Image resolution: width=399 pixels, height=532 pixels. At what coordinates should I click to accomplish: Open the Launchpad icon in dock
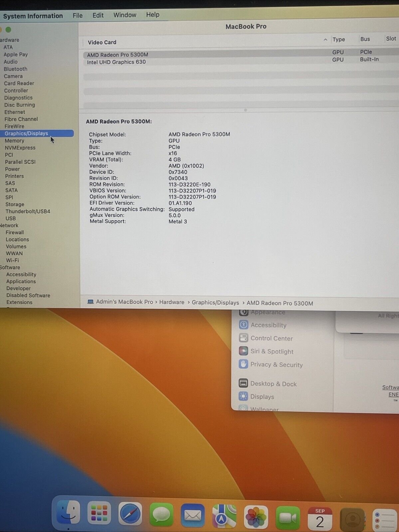tap(99, 513)
